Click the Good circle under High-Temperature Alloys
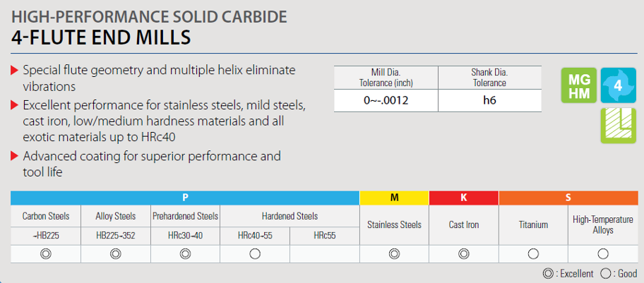 click(603, 254)
